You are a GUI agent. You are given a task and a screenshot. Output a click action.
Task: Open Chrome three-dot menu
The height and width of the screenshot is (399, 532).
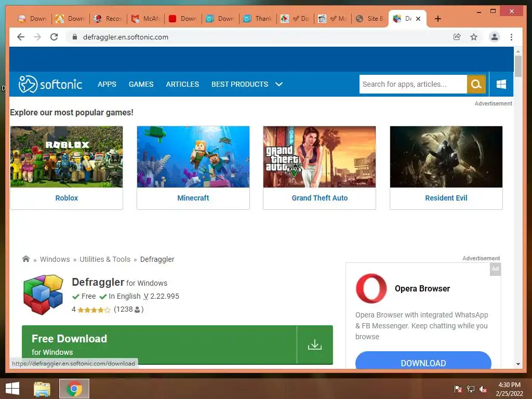(511, 37)
